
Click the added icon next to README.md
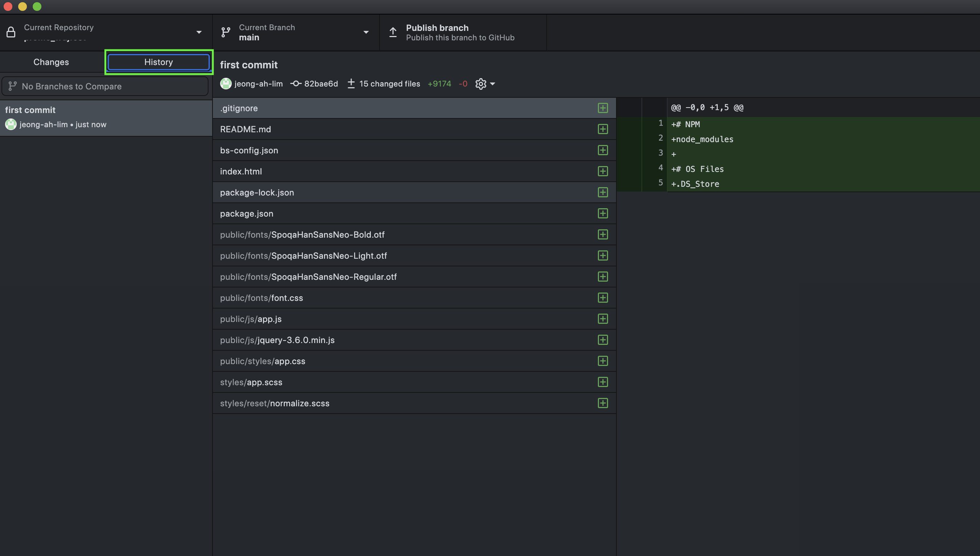coord(603,129)
